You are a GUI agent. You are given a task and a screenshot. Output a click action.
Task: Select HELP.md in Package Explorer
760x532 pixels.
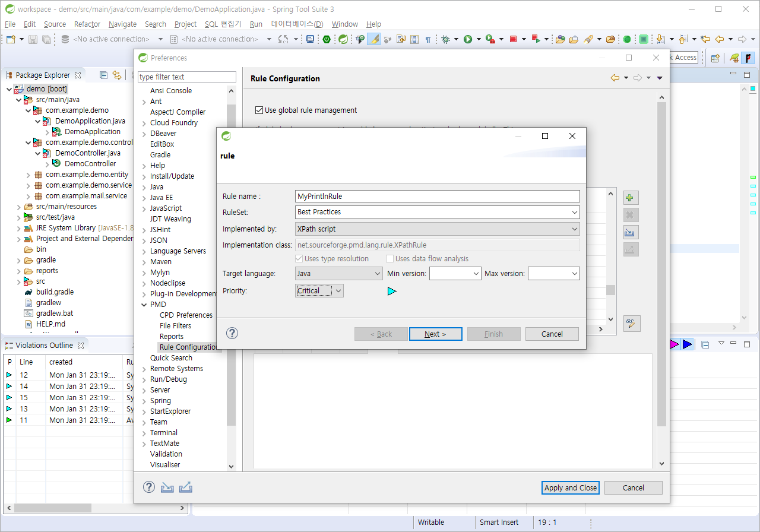[x=50, y=324]
